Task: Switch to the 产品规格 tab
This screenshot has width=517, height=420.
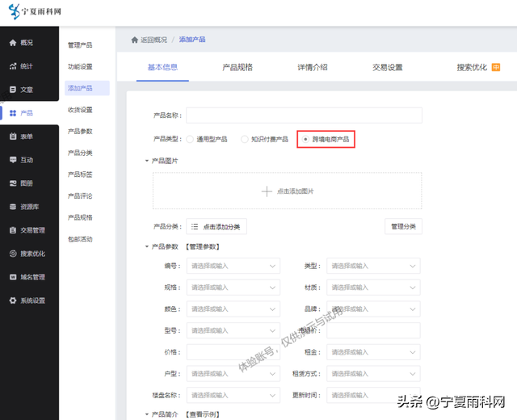Action: point(237,67)
